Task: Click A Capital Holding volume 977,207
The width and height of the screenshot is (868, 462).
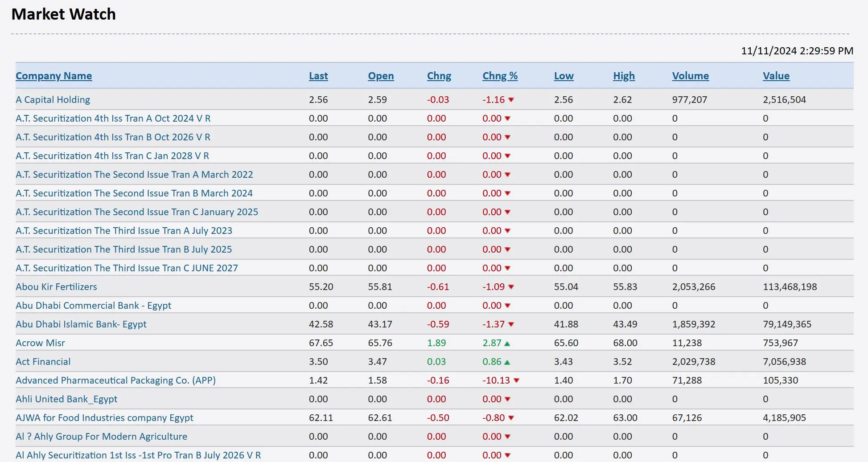Action: coord(690,100)
